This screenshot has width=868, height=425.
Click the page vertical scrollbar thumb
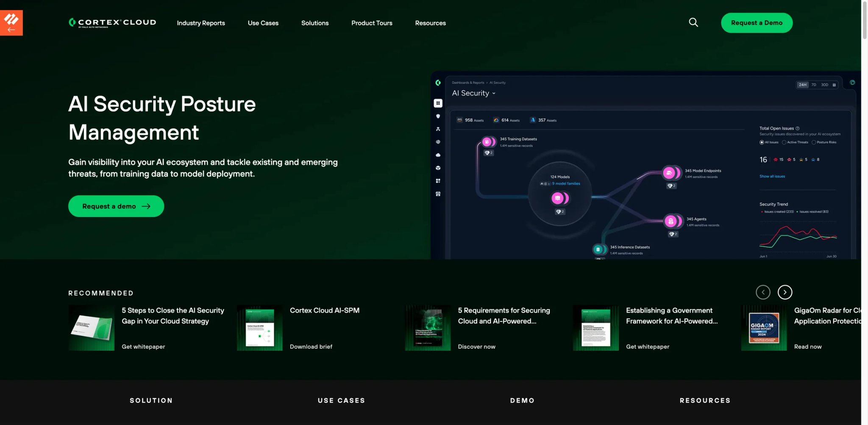865,20
